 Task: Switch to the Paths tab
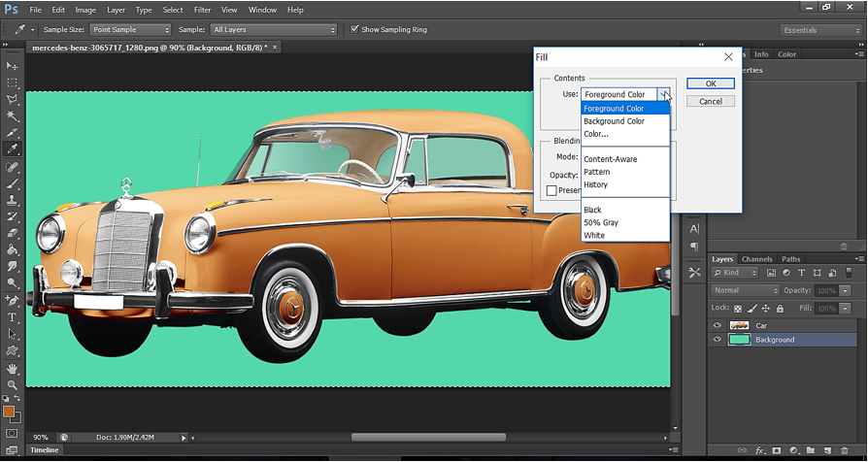click(x=791, y=259)
